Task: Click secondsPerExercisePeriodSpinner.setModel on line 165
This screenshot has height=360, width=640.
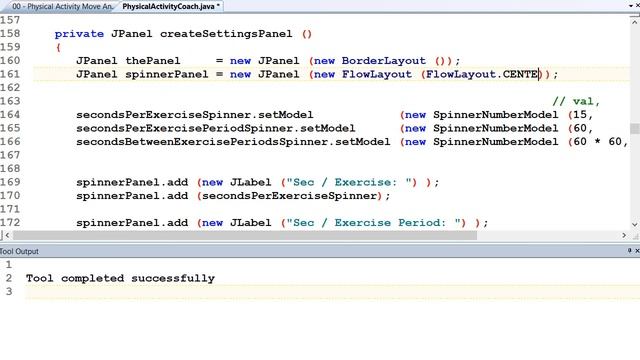Action: (216, 128)
